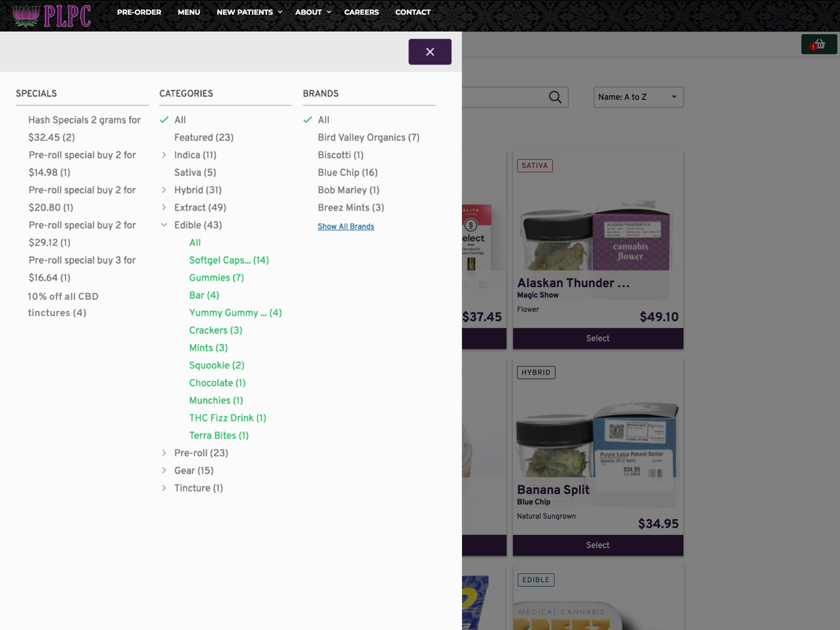
Task: Click Select for Alaskan Thunder product
Action: pyautogui.click(x=598, y=339)
